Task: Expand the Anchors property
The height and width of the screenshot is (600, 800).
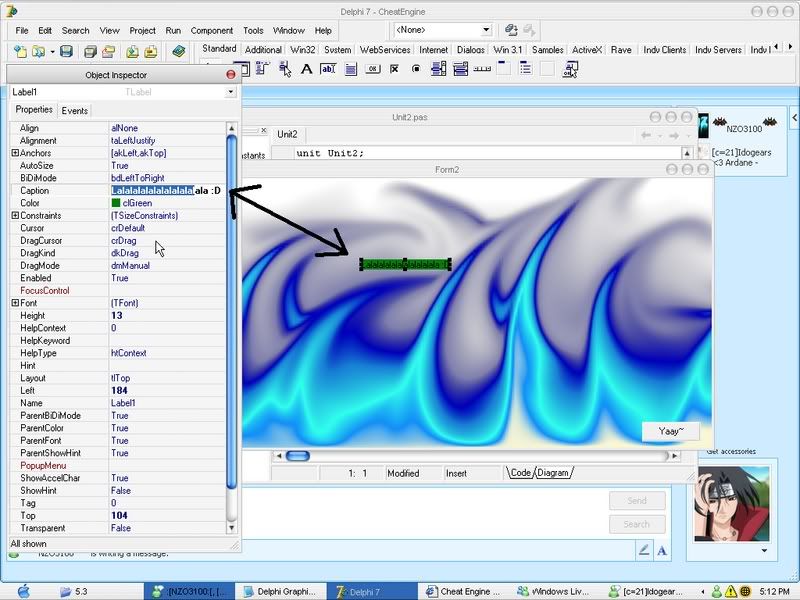Action: point(15,153)
